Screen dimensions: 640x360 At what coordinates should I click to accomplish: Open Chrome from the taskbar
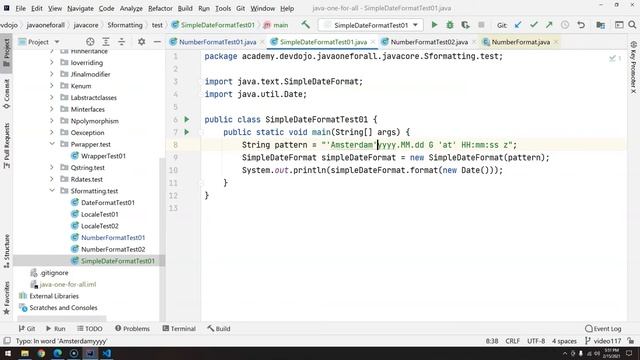(41, 353)
